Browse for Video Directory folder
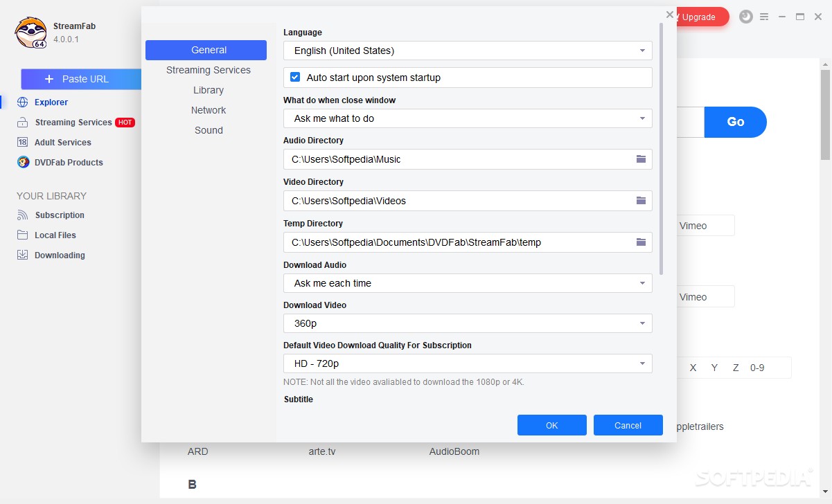Viewport: 832px width, 504px height. click(641, 201)
